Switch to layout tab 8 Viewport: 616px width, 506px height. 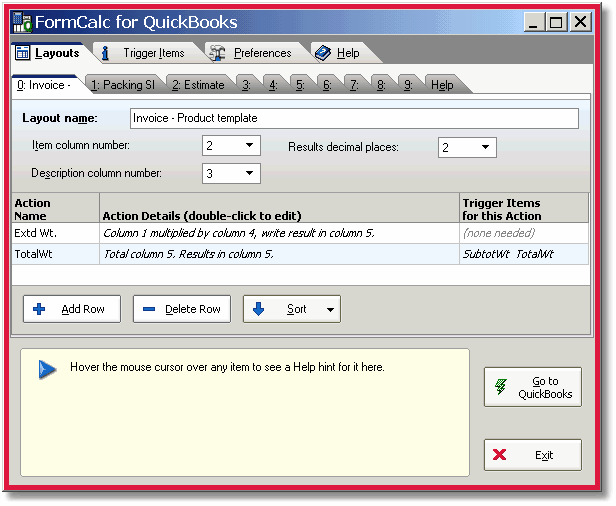coord(381,85)
